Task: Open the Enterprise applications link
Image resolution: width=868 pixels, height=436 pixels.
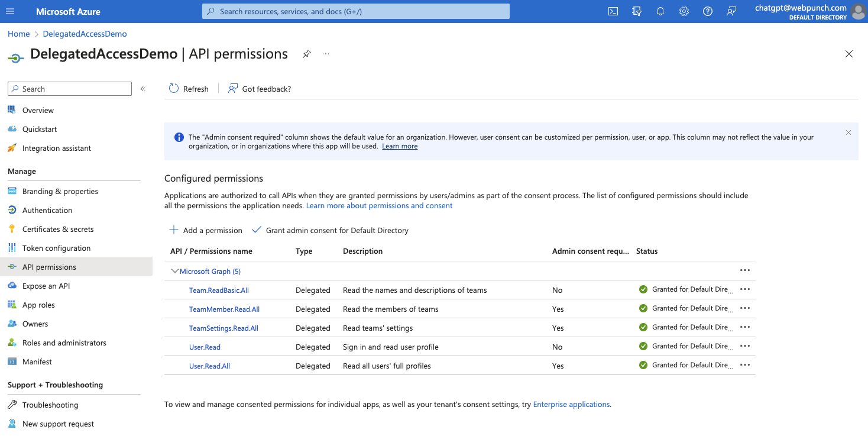Action: tap(571, 404)
